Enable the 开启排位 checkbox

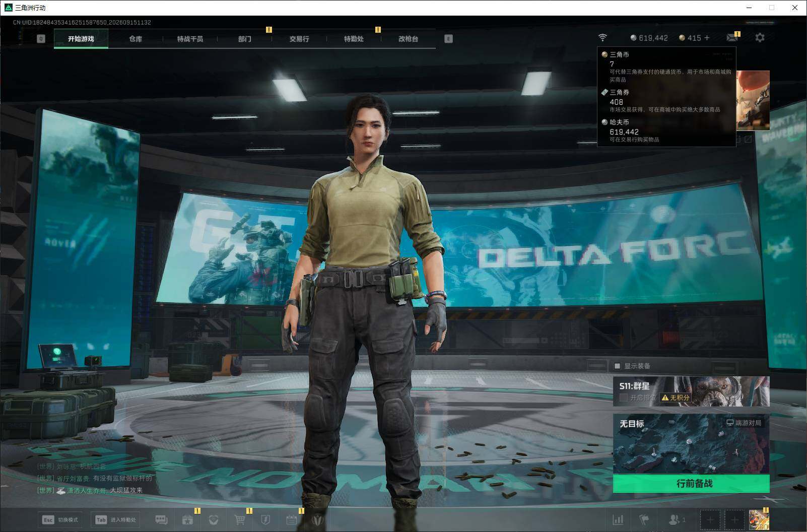coord(623,397)
